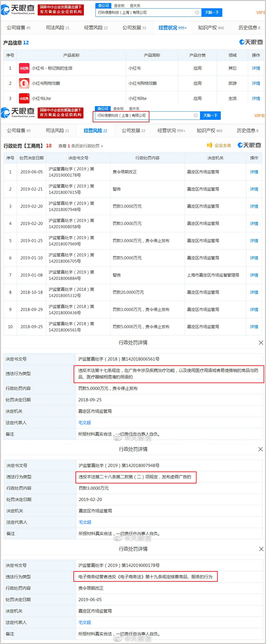Open the 小红书Lite product icon
This screenshot has width=266, height=644.
(24, 98)
